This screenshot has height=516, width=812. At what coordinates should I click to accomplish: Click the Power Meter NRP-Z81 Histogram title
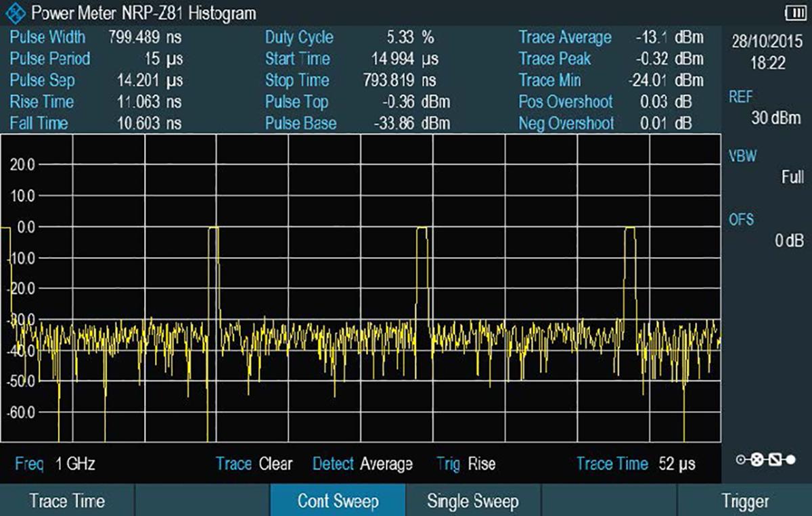pos(145,13)
